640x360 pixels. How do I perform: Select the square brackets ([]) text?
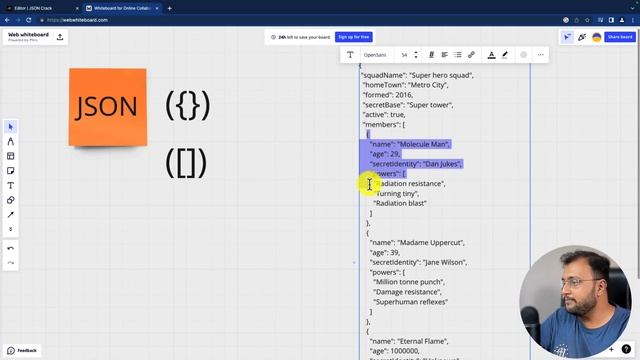coord(186,163)
